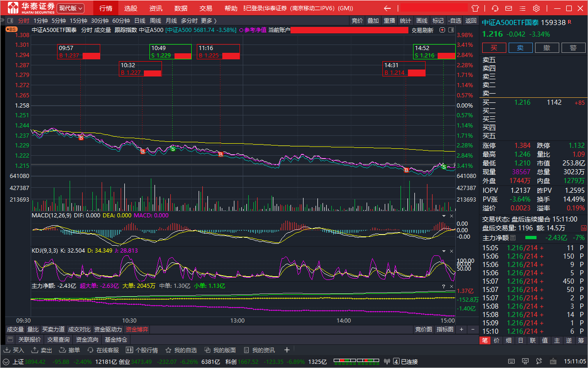Select the 60分钟 period
This screenshot has height=368, width=588.
[x=121, y=20]
